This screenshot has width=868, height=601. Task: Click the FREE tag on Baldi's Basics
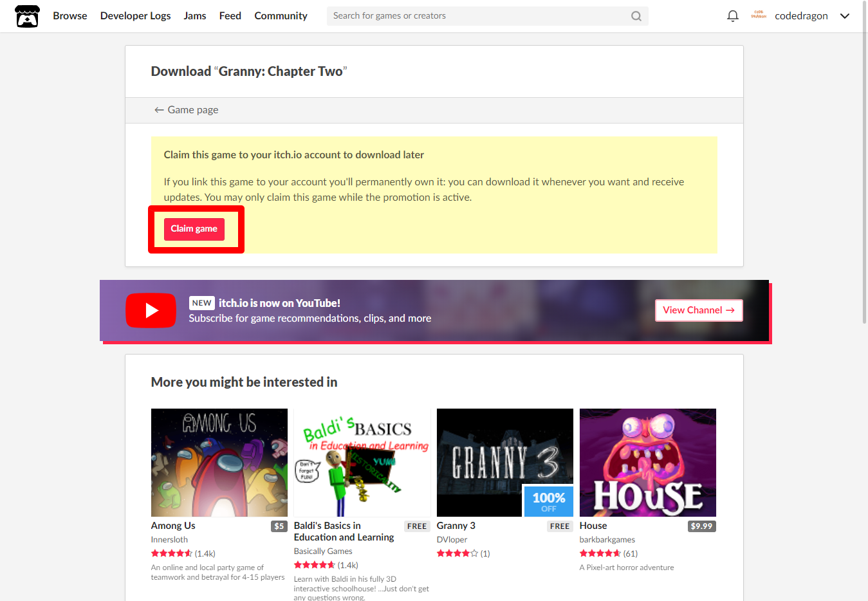[417, 526]
